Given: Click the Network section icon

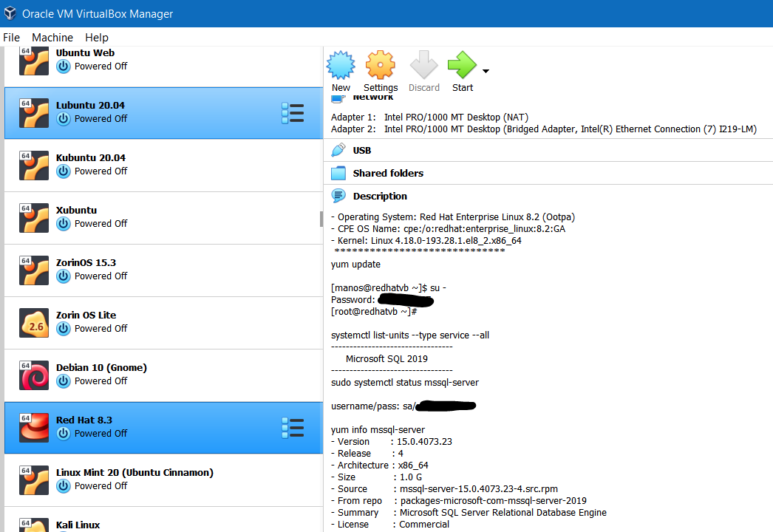Looking at the screenshot, I should pos(338,98).
